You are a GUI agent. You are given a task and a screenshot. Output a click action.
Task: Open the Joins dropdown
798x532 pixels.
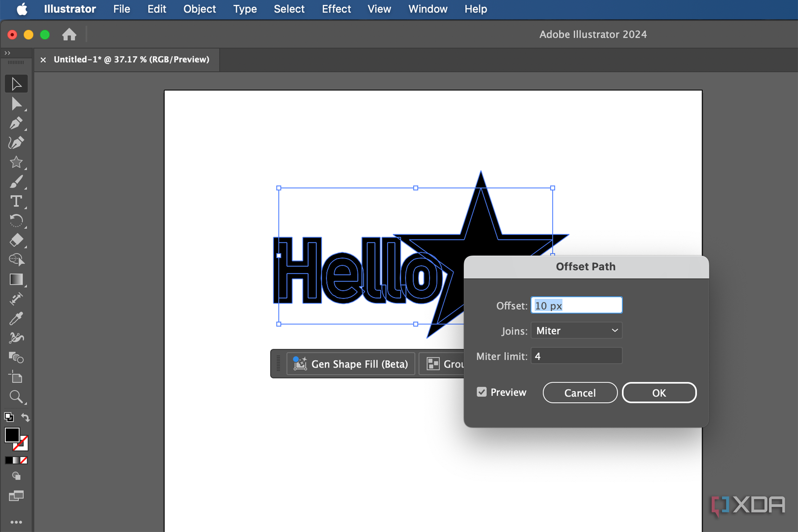pos(576,330)
